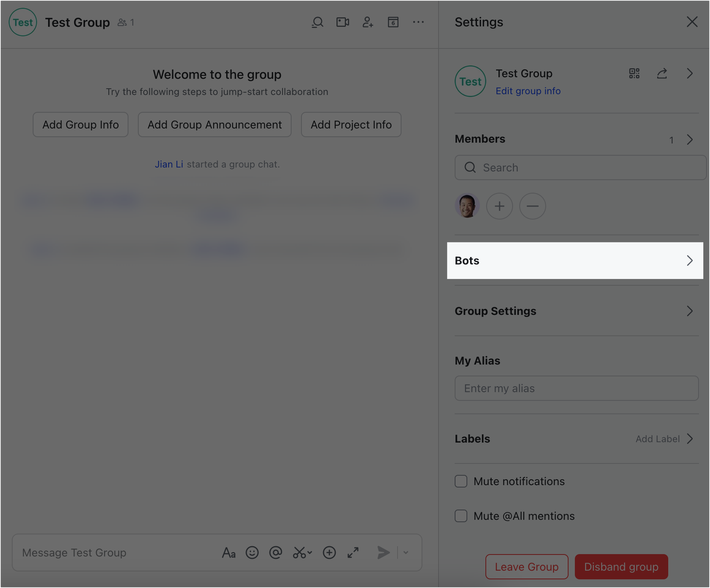Start a video meeting
This screenshot has width=710, height=588.
tap(342, 22)
